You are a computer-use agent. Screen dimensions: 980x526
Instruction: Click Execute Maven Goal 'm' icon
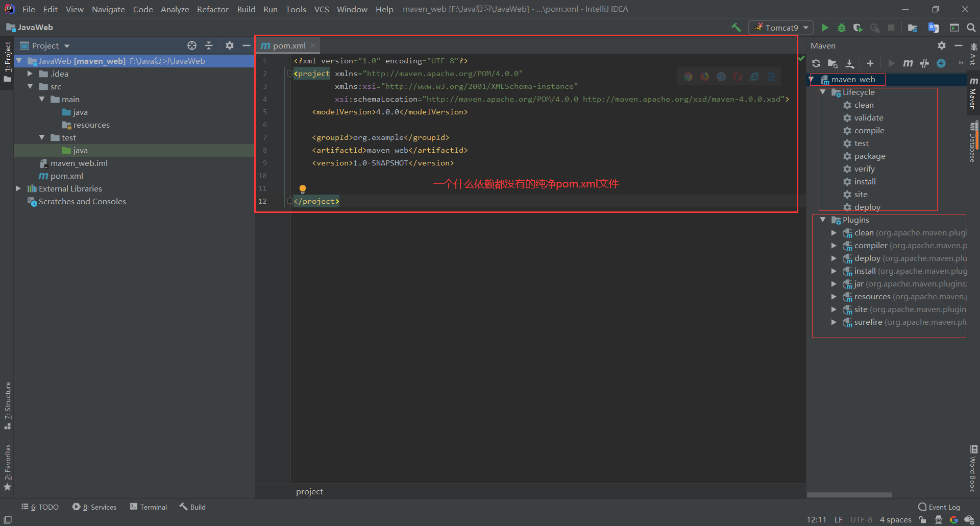(x=908, y=63)
